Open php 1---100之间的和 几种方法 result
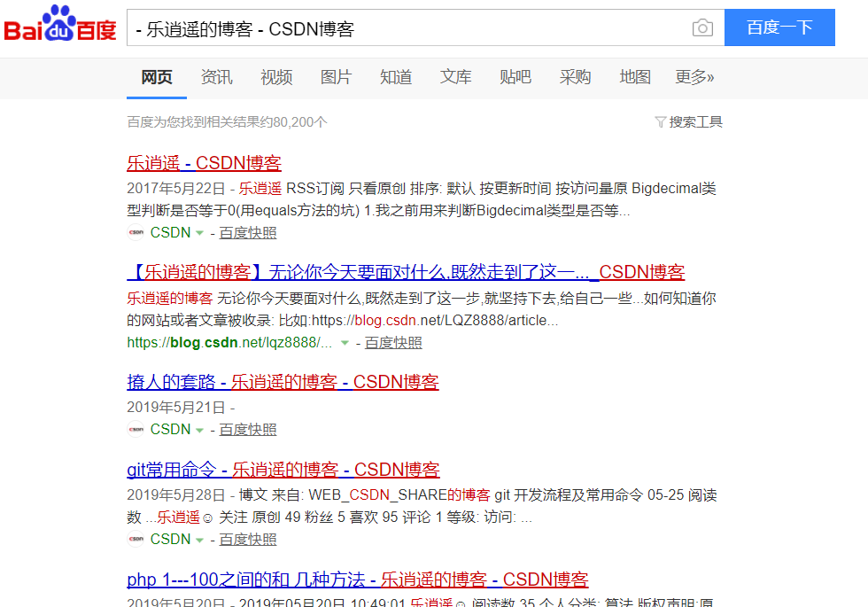 pos(358,580)
